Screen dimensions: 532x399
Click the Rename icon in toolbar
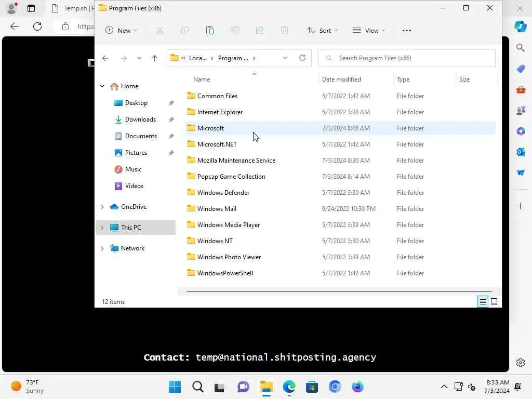235,31
